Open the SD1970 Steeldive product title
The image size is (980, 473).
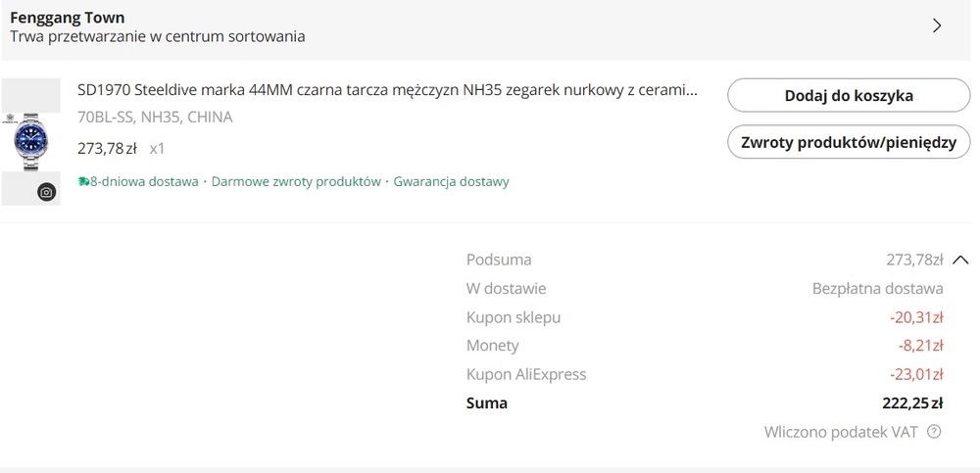pyautogui.click(x=387, y=91)
